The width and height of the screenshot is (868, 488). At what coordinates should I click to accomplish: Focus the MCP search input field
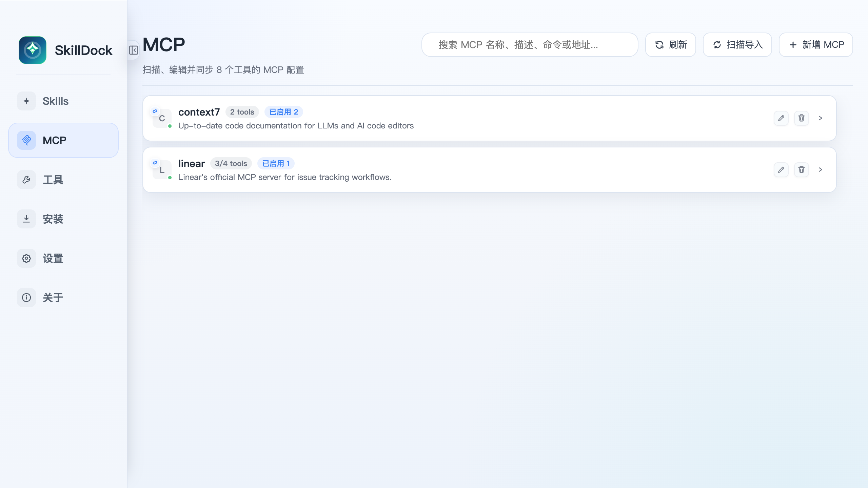point(530,45)
